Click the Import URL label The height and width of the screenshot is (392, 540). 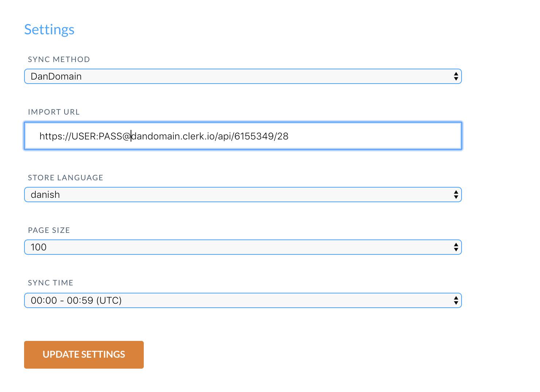click(x=54, y=112)
